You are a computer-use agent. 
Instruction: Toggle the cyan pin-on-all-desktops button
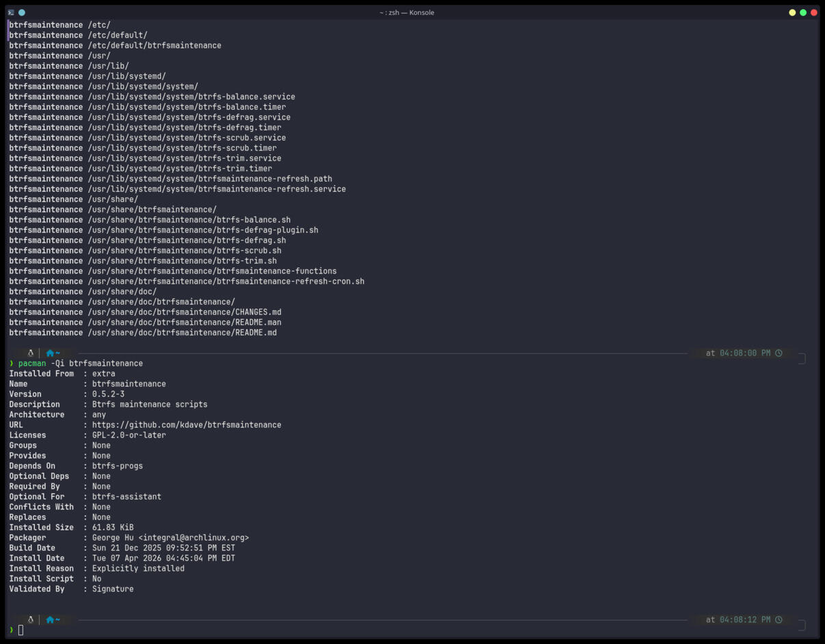[22, 12]
